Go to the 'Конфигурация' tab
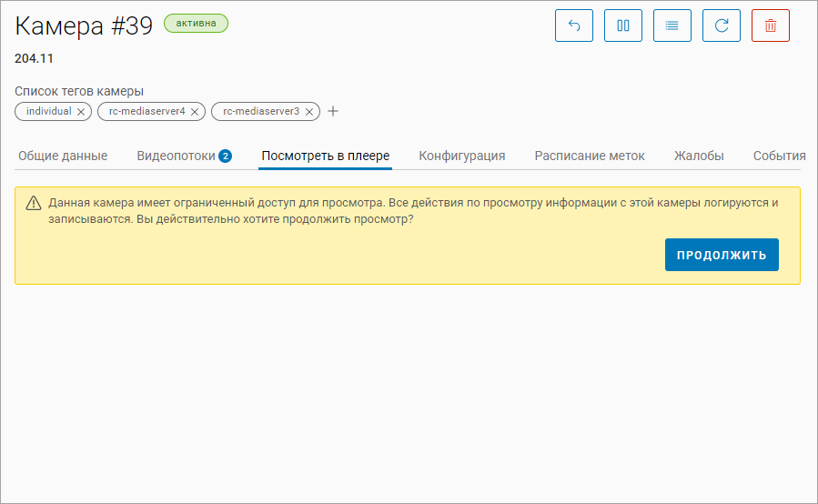818x504 pixels. 461,156
